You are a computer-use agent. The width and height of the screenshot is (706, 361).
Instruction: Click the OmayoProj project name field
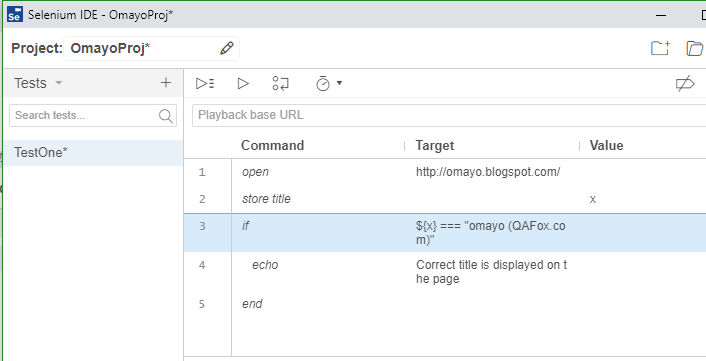tap(151, 49)
